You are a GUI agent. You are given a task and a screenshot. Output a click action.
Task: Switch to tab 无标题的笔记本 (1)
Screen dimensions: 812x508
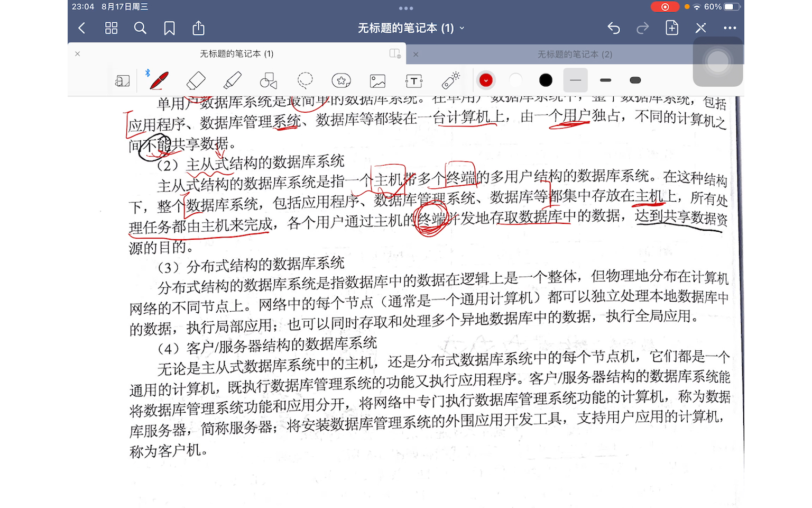[236, 54]
